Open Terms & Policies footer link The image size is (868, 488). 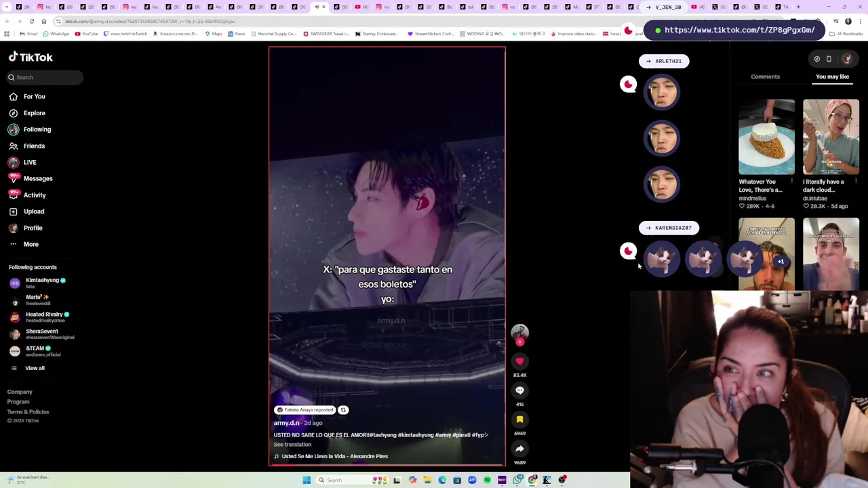[28, 412]
